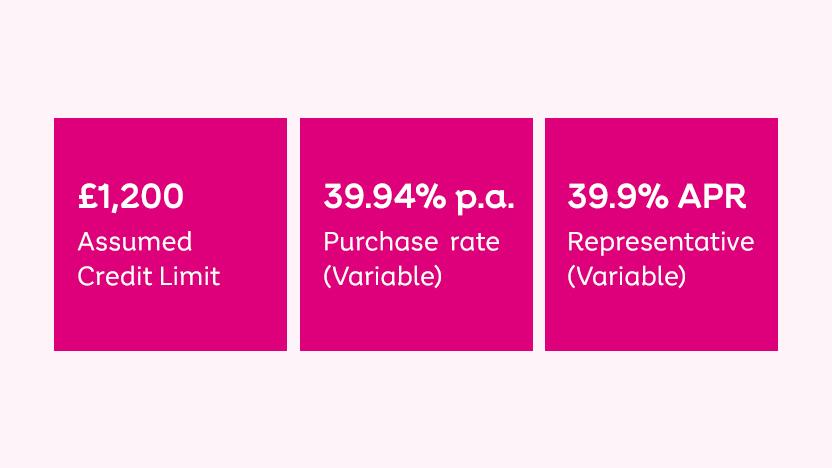This screenshot has width=832, height=468.
Task: Click the 39.9% APR heading
Action: click(657, 197)
